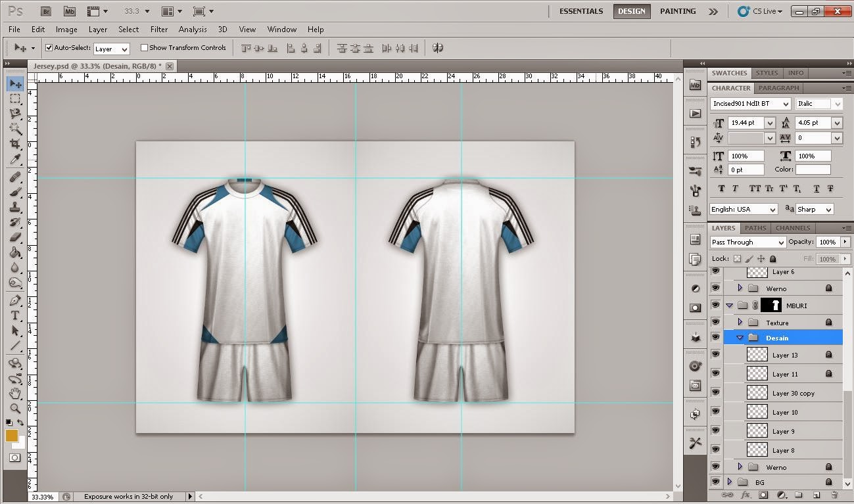This screenshot has height=504, width=854.
Task: Select the Hand tool
Action: coord(15,394)
